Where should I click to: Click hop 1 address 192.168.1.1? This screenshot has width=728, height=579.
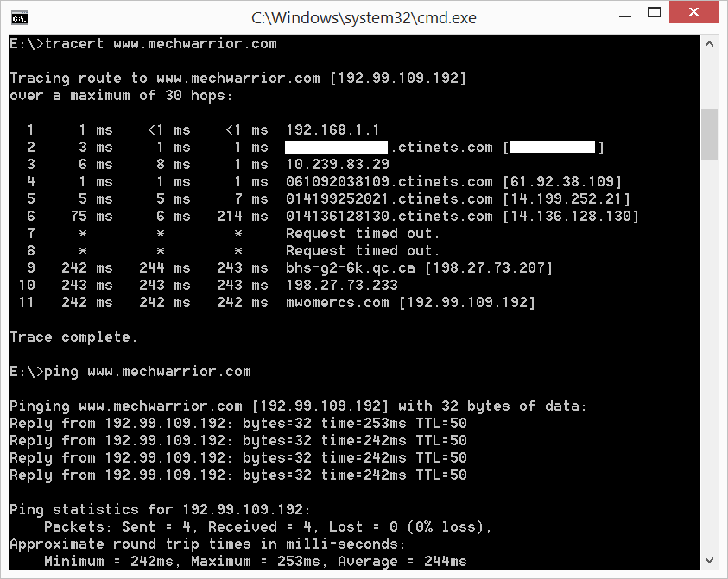click(332, 130)
